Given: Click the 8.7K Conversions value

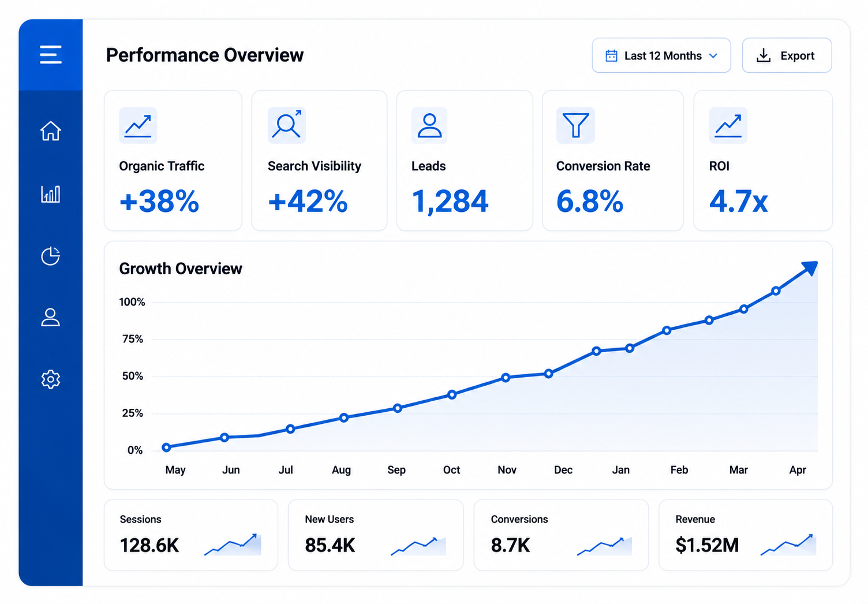Looking at the screenshot, I should (x=511, y=545).
